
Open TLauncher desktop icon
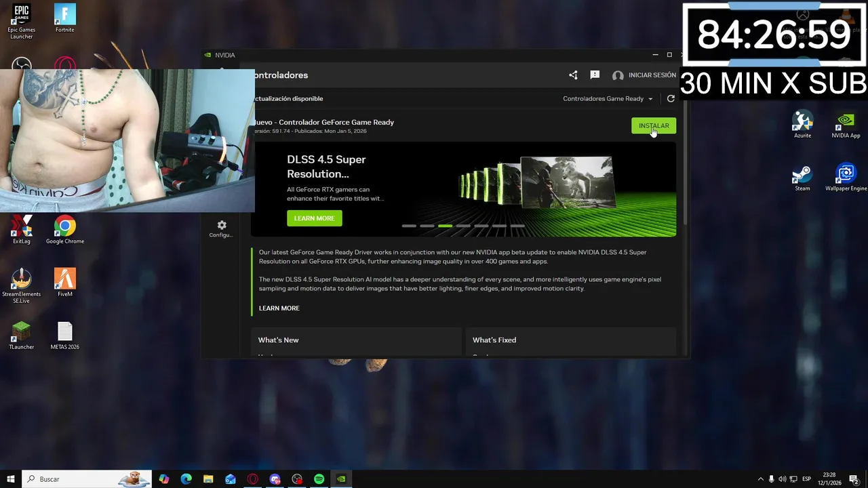(22, 335)
